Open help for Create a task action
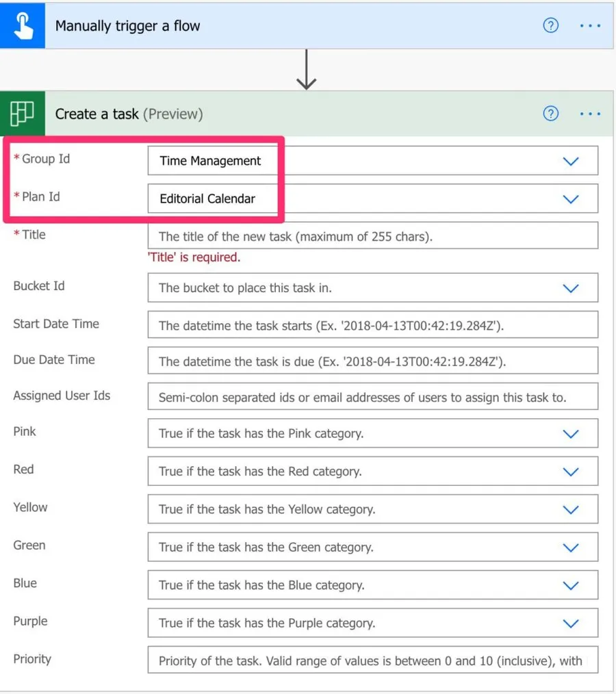 tap(550, 114)
